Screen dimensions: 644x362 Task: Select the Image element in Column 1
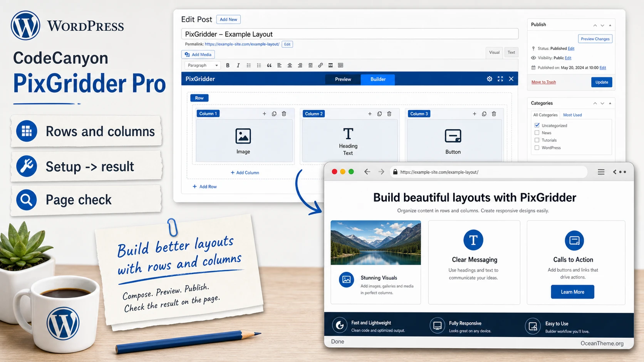point(244,140)
